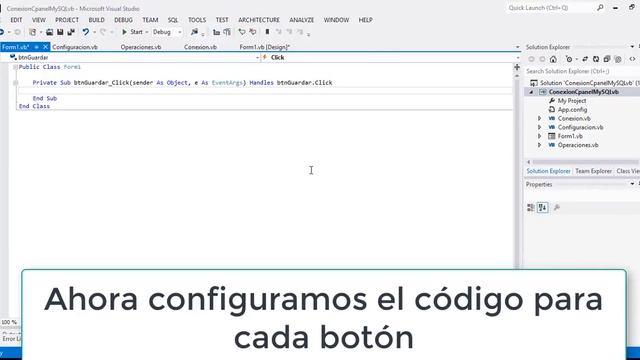The image size is (640, 360).
Task: Click the New Project toolbar icon
Action: click(33, 32)
